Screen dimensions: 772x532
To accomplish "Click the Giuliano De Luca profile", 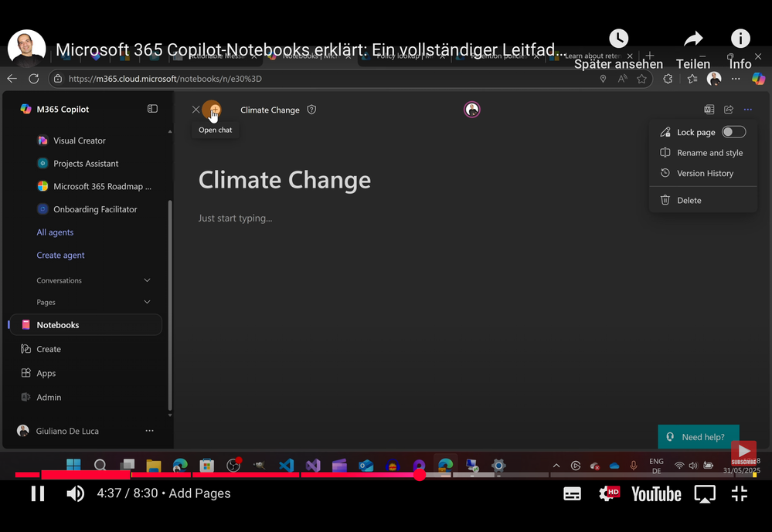I will click(58, 431).
